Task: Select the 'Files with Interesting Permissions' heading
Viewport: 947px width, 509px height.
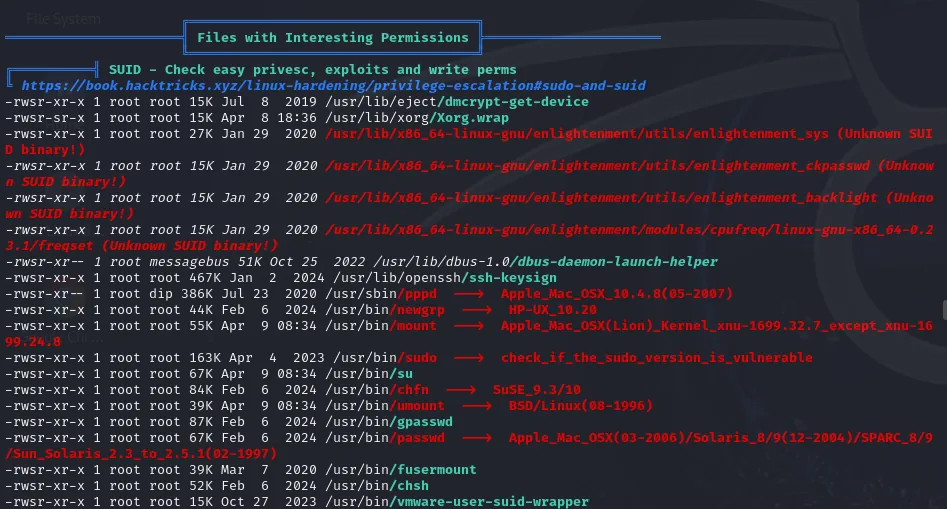Action: (x=333, y=37)
